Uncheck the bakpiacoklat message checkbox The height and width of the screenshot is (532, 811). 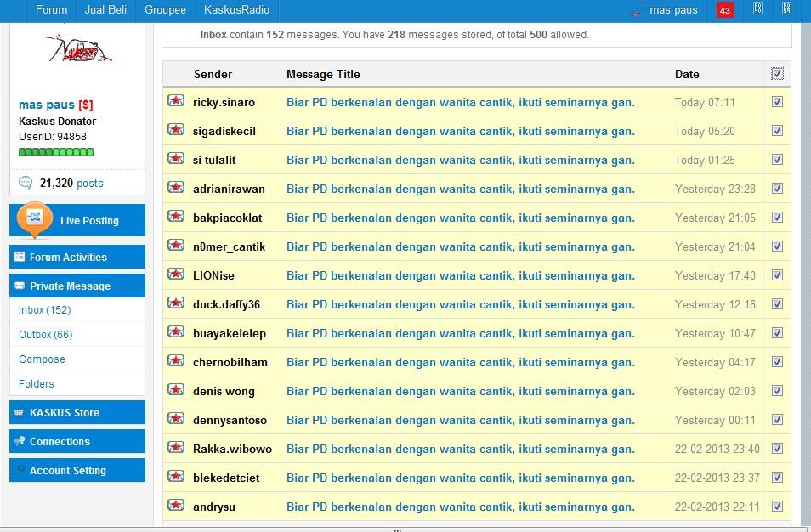[777, 218]
